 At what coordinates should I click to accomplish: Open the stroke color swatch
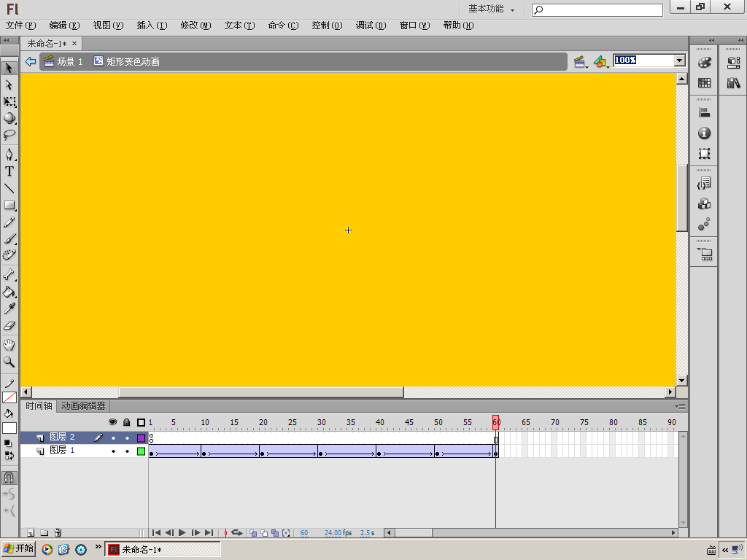9,397
